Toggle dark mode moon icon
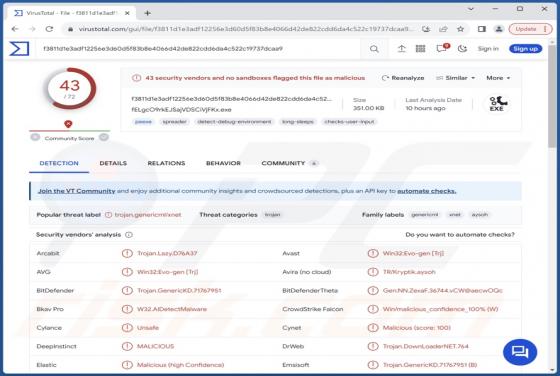560x376 pixels. (x=462, y=49)
